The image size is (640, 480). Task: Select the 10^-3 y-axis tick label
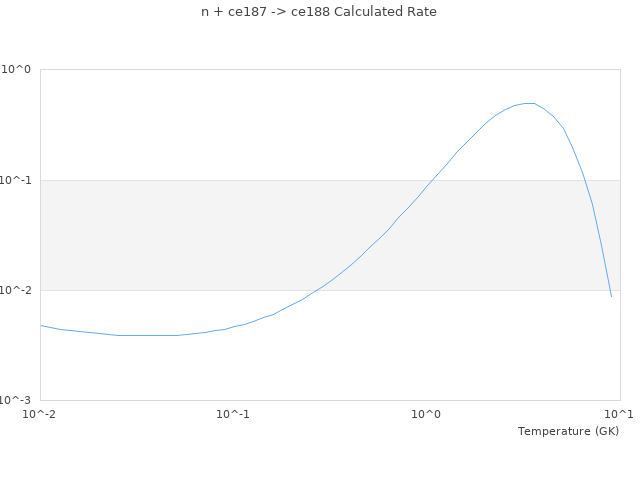[16, 400]
